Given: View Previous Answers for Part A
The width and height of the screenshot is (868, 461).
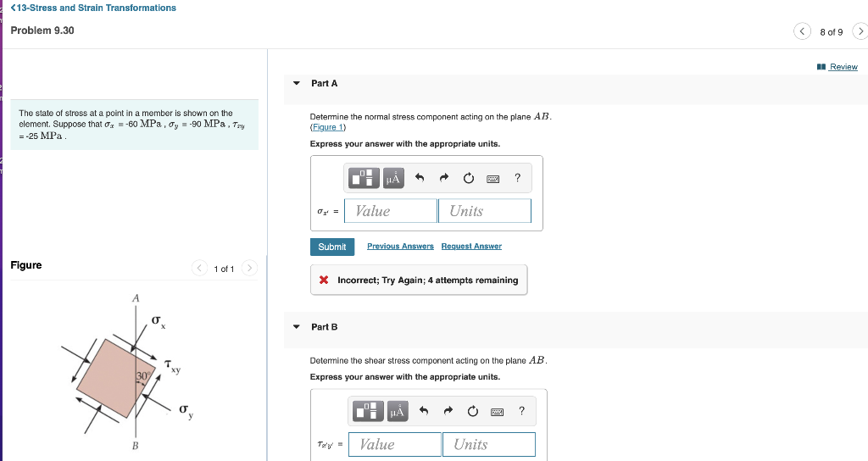Looking at the screenshot, I should (x=400, y=247).
